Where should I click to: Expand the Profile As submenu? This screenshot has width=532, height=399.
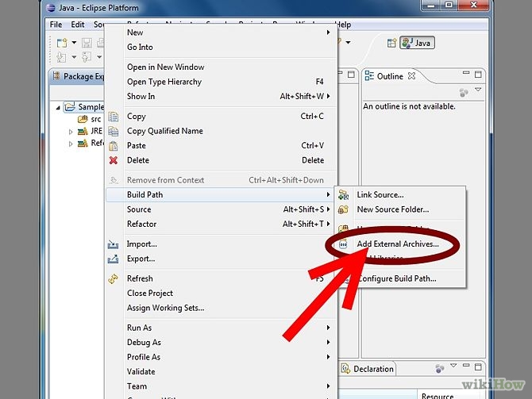click(x=222, y=357)
